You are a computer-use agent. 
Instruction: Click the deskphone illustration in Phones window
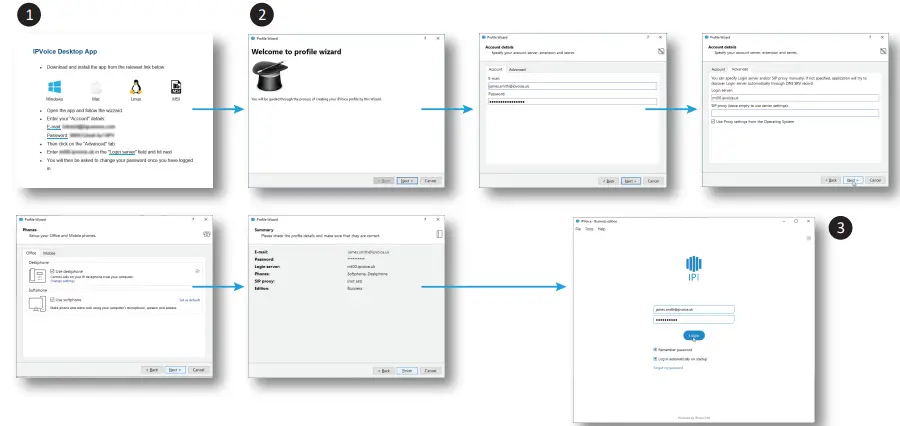pyautogui.click(x=37, y=276)
